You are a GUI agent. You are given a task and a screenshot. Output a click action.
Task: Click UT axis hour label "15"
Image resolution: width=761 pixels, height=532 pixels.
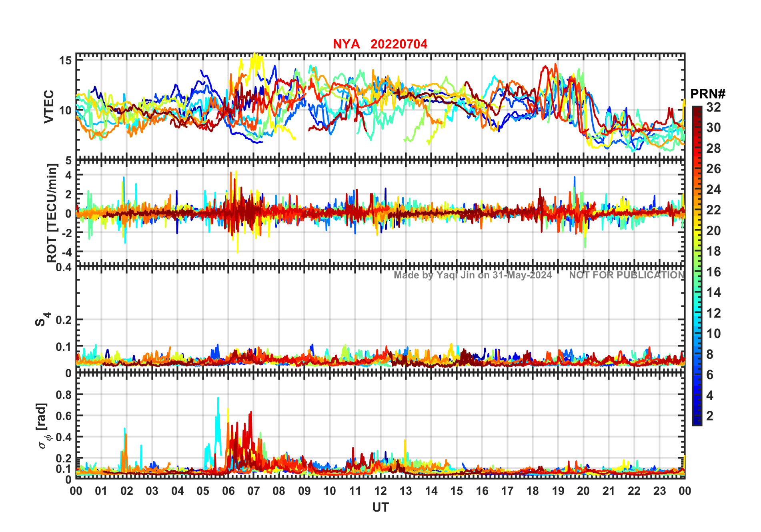pyautogui.click(x=457, y=491)
